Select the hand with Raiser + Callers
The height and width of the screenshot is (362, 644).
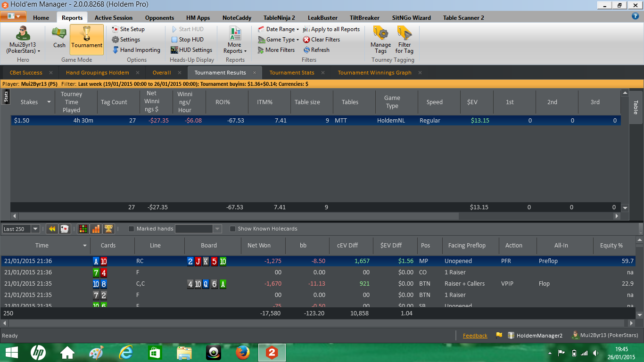pyautogui.click(x=319, y=284)
